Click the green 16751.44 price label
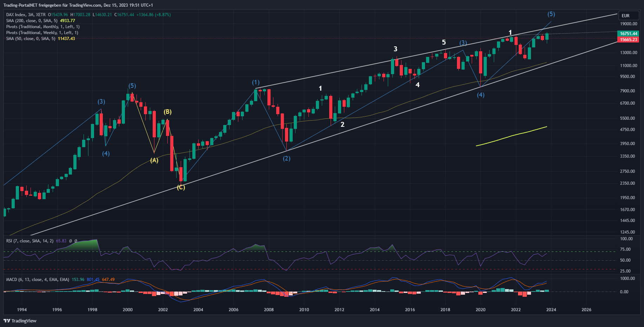Viewport: 644px width, 327px height. pyautogui.click(x=628, y=34)
